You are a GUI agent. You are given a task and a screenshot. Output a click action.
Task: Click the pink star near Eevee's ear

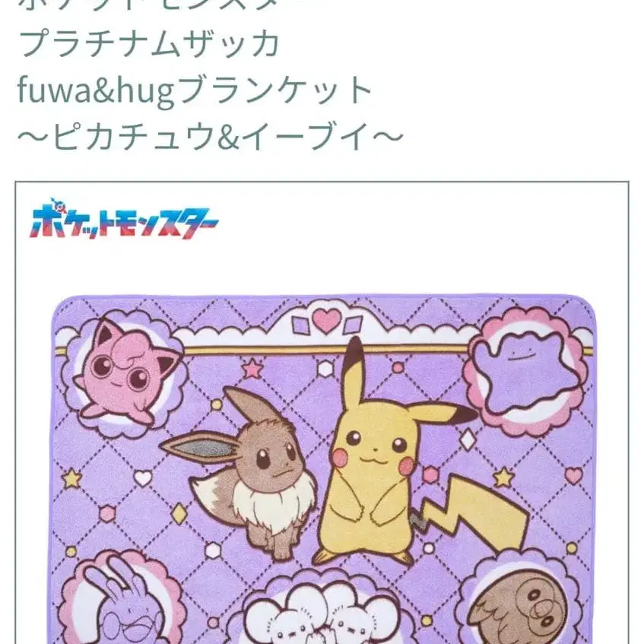(x=252, y=369)
